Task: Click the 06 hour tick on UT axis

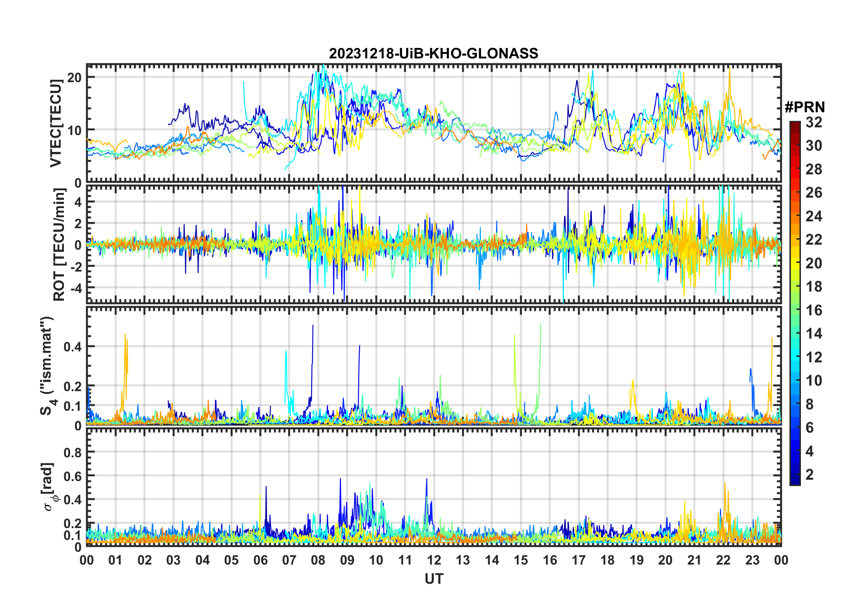Action: [260, 560]
